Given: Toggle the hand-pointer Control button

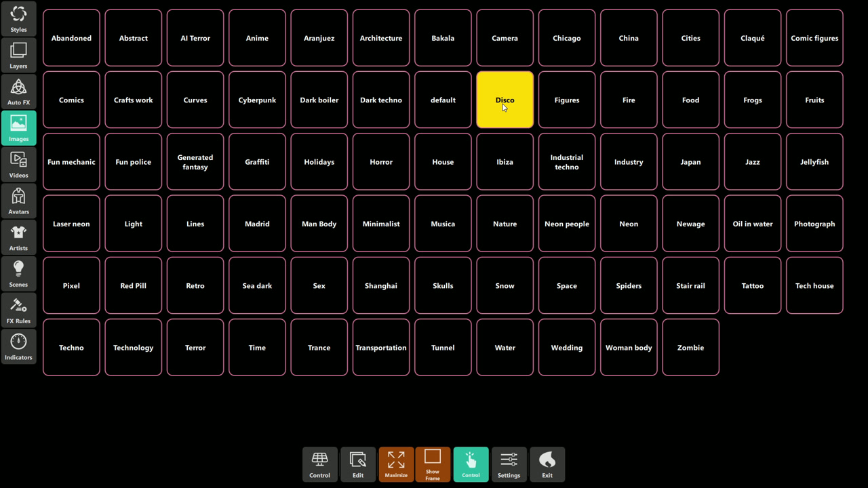Looking at the screenshot, I should 471,464.
